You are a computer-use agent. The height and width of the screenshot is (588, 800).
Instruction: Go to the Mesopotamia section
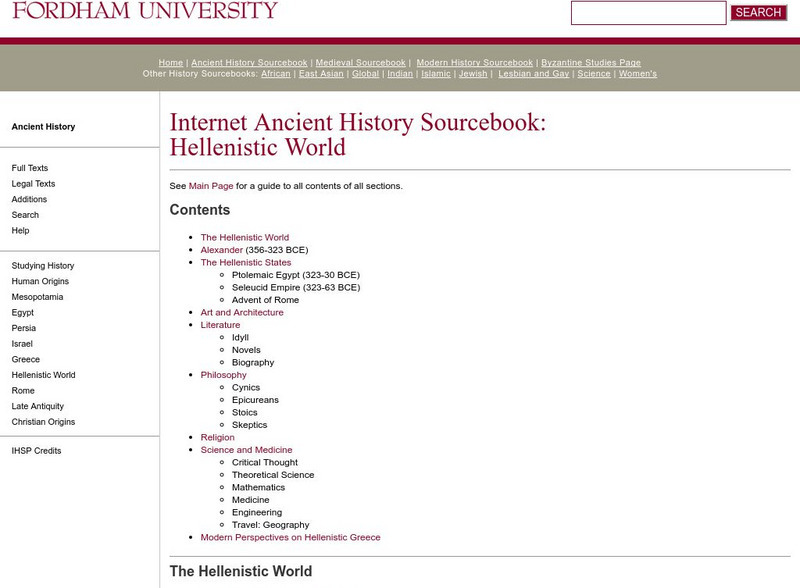[x=36, y=296]
